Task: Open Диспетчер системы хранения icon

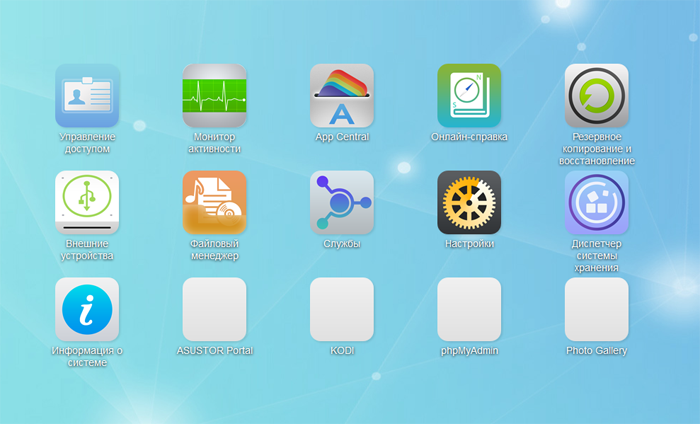Action: click(x=596, y=202)
